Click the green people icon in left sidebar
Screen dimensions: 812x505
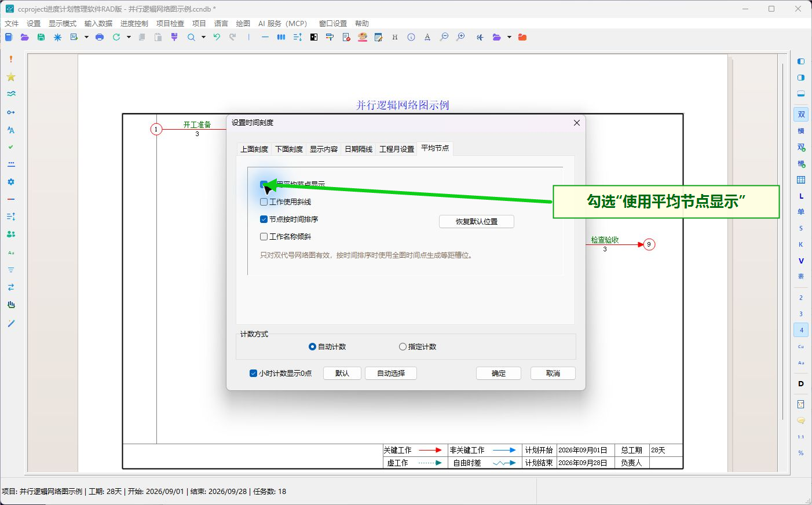tap(11, 234)
